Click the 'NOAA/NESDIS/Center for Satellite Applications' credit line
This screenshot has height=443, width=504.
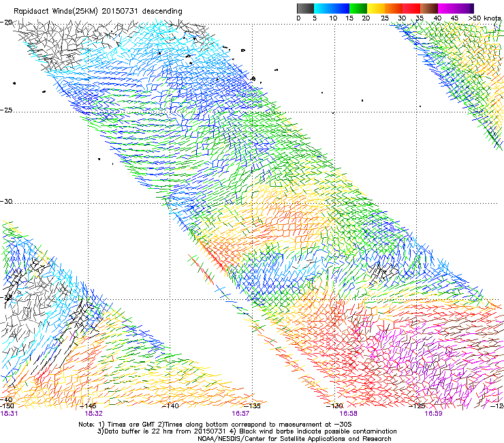coord(294,439)
